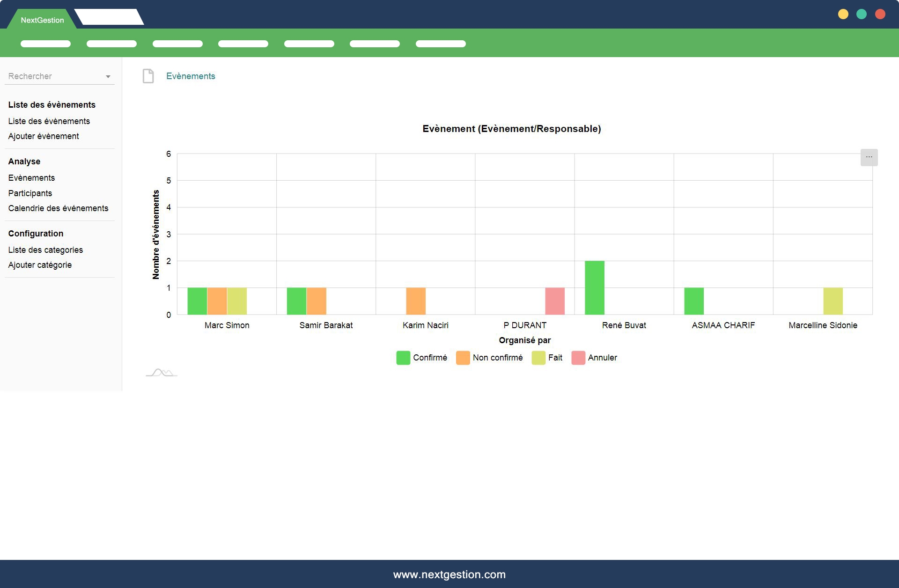Toggle the Non confirmé legend series
Viewport: 899px width, 588px height.
pos(497,358)
